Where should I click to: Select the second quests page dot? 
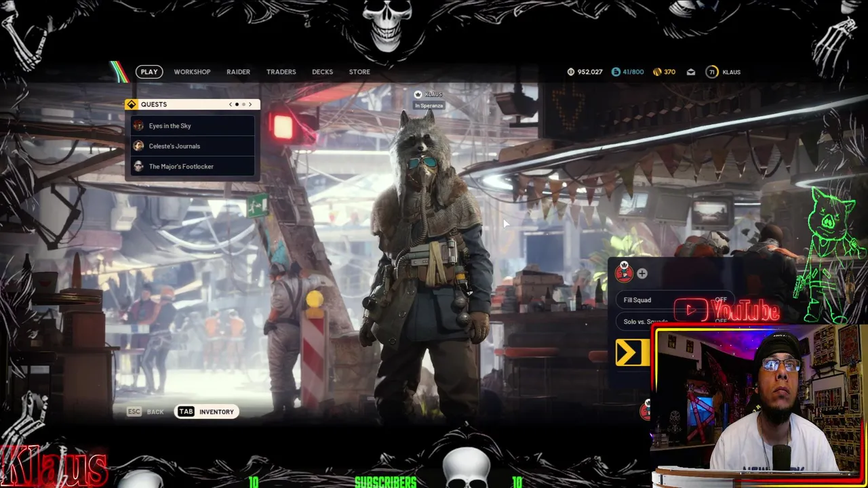tap(243, 104)
